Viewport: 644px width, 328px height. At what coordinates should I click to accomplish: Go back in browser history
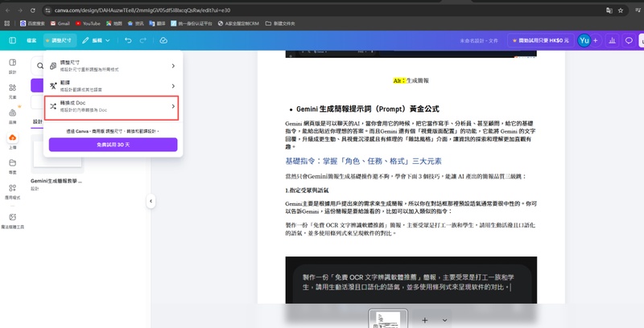(x=8, y=10)
